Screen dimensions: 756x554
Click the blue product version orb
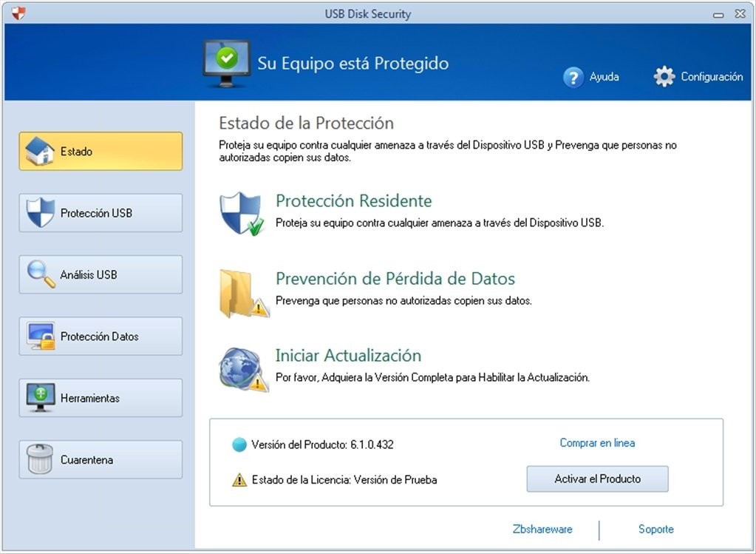239,445
